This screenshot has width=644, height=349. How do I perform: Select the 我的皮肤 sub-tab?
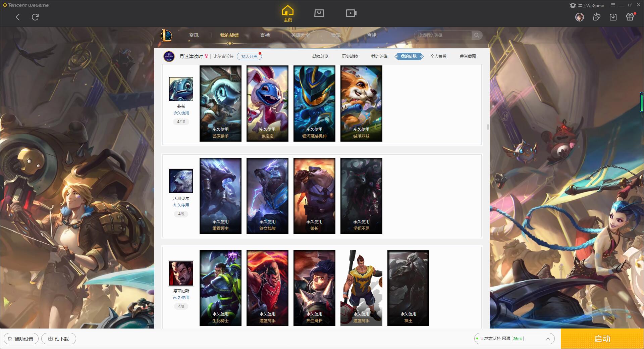click(409, 56)
